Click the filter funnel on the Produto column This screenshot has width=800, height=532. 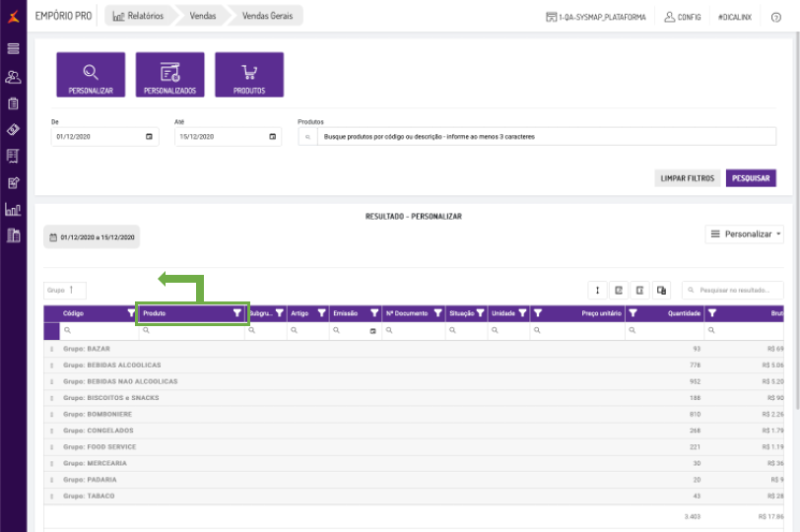click(x=236, y=313)
